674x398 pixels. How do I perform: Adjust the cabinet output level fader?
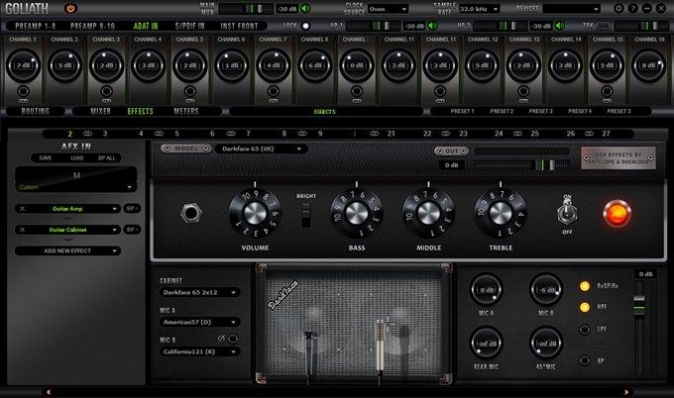pos(639,304)
